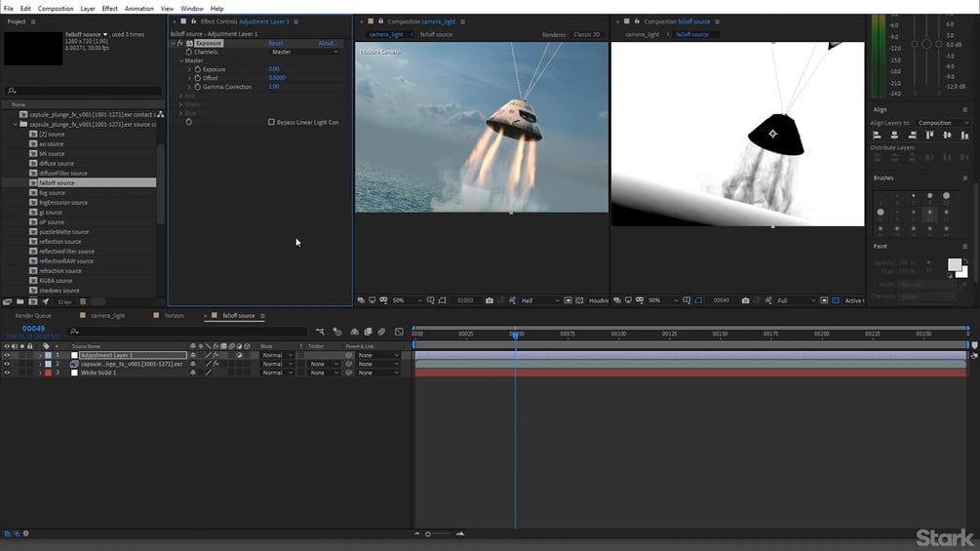Click Reset on the Exposure effect

(x=276, y=43)
